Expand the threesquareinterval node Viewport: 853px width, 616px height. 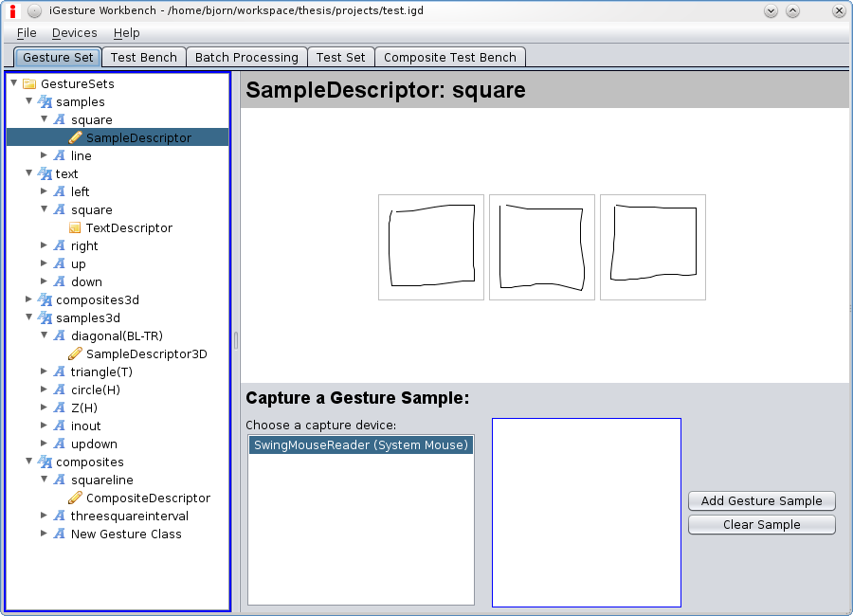(45, 516)
